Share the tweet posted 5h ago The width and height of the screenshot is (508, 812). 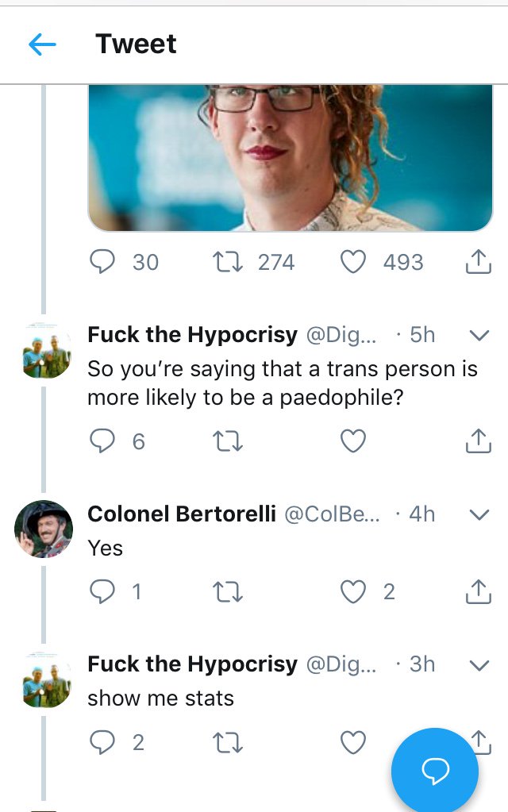pyautogui.click(x=478, y=441)
